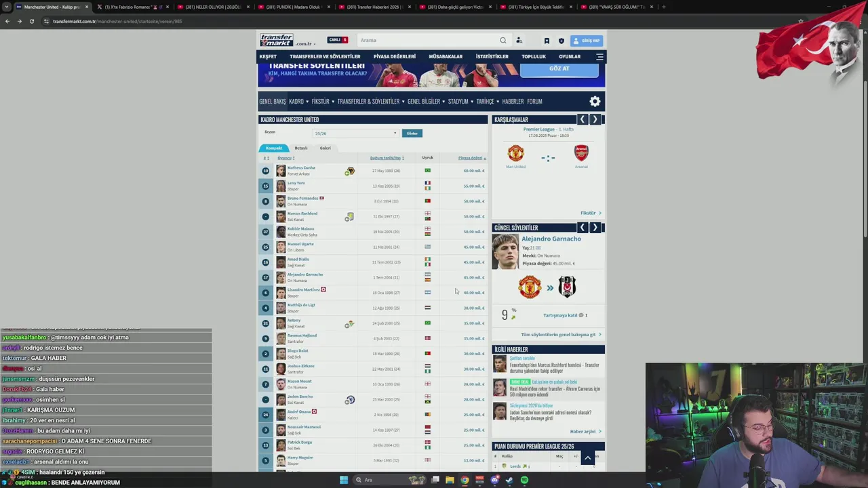This screenshot has width=868, height=488.
Task: Click the shield icon in header
Action: (x=561, y=41)
